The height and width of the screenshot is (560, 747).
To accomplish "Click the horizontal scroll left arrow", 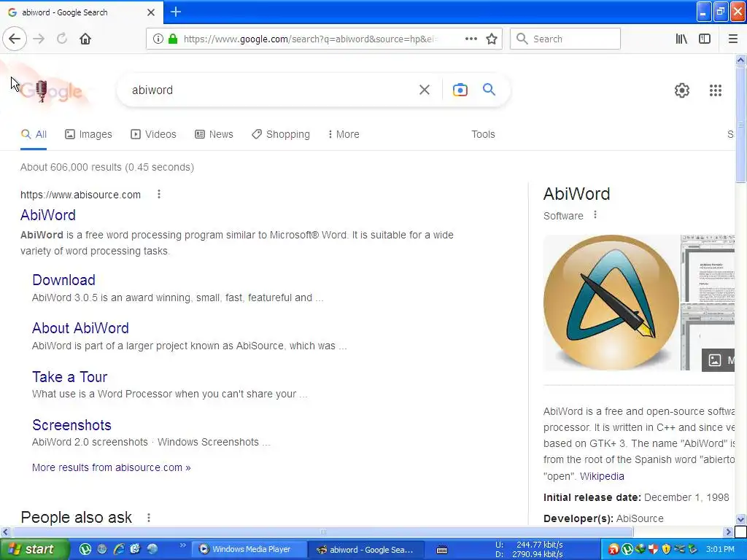I will [x=5, y=532].
